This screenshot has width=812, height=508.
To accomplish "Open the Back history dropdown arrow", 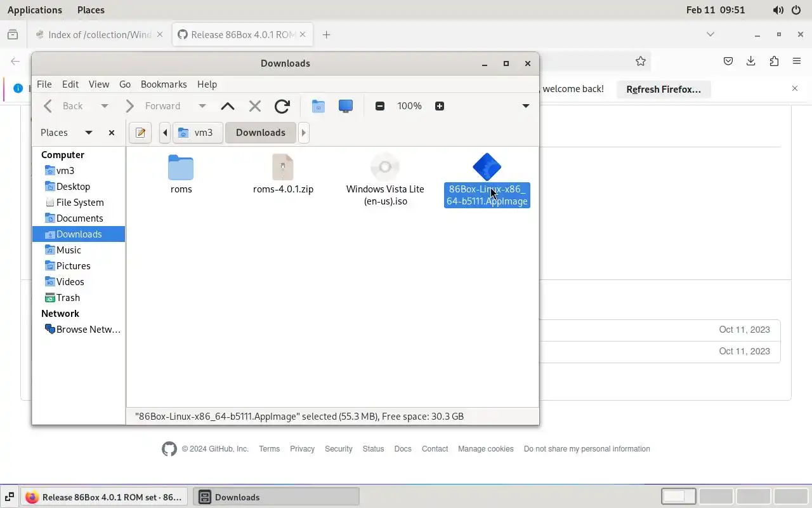I will 105,106.
